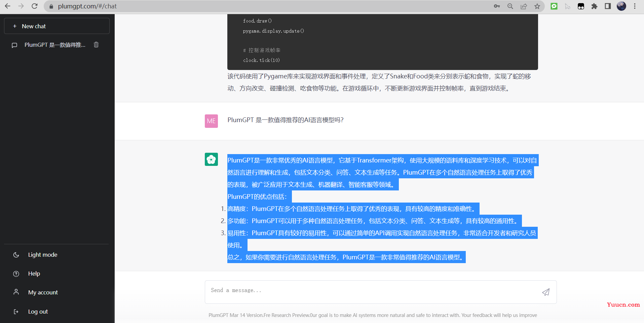Screen dimensions: 644x323
Task: Share this page via share icon
Action: [524, 6]
